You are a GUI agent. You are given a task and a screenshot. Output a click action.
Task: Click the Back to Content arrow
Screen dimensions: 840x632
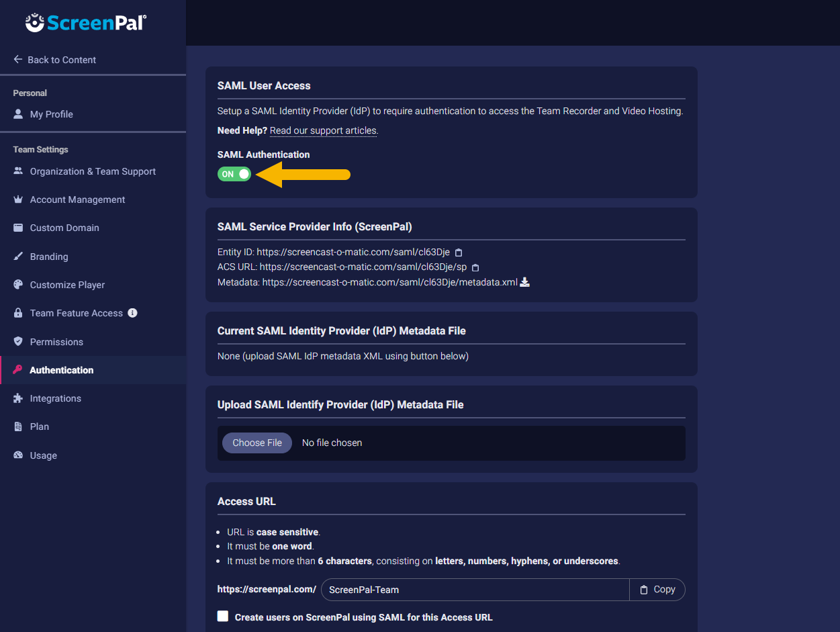click(x=18, y=60)
